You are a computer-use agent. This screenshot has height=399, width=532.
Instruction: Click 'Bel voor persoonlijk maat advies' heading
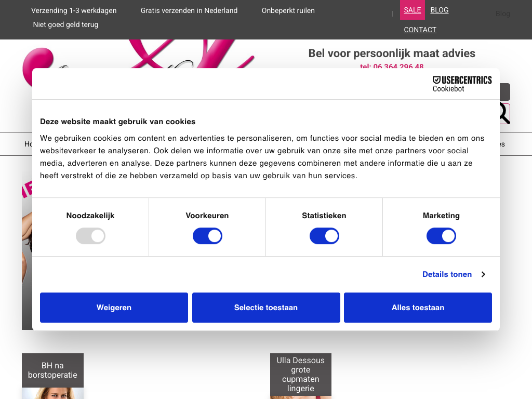coord(392,54)
